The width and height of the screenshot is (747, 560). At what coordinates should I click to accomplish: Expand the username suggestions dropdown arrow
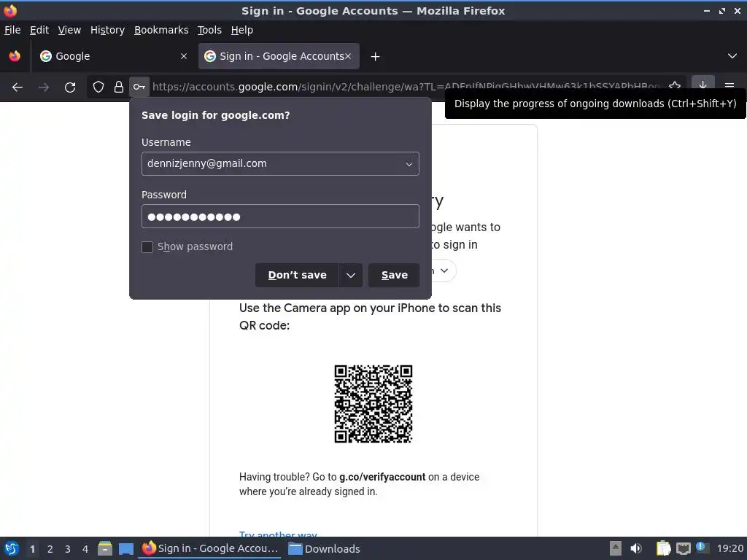point(409,164)
